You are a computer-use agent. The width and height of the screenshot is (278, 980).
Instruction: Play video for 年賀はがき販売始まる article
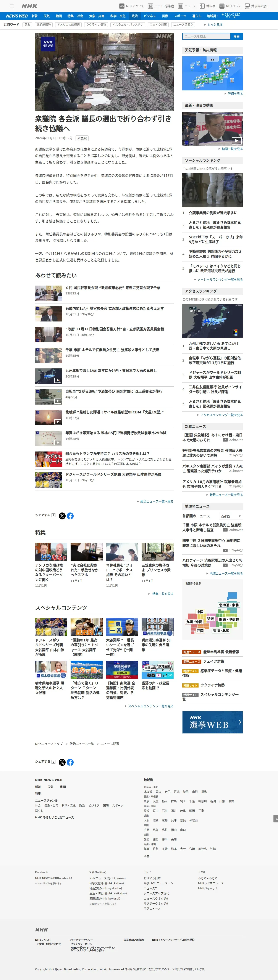(58, 442)
